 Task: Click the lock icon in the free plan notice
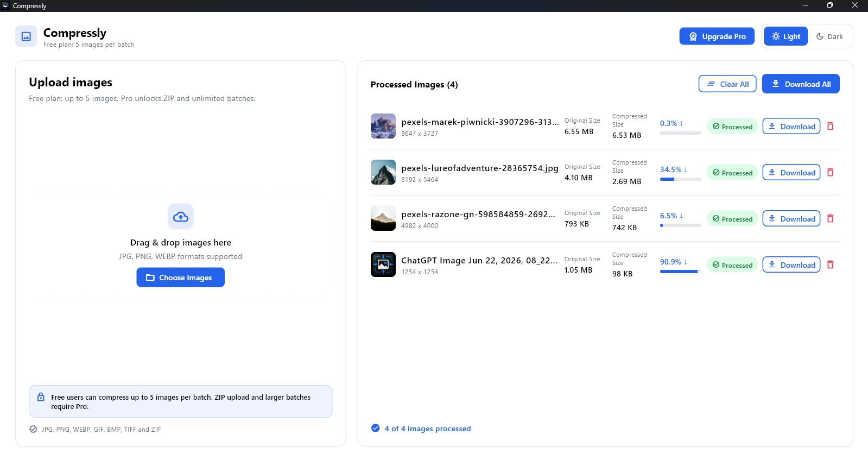41,397
